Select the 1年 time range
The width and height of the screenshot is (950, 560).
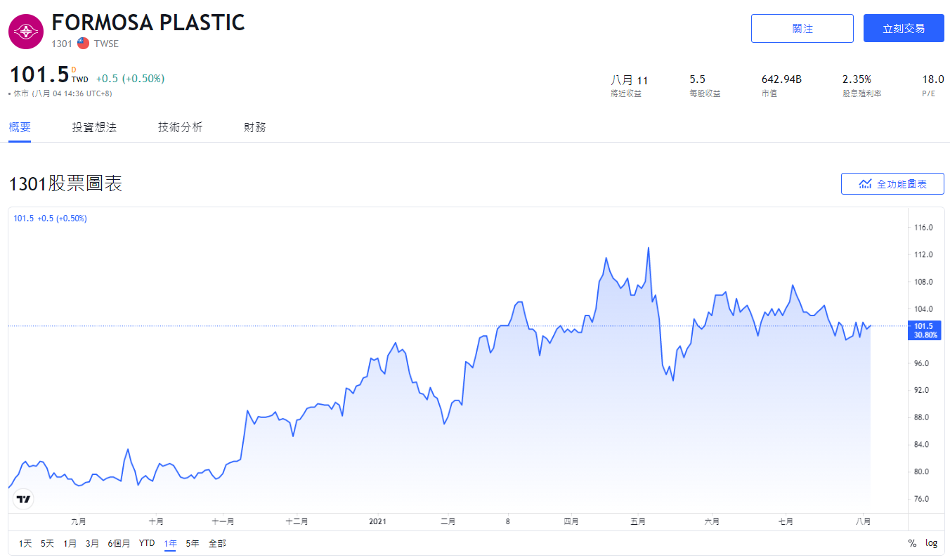[170, 543]
